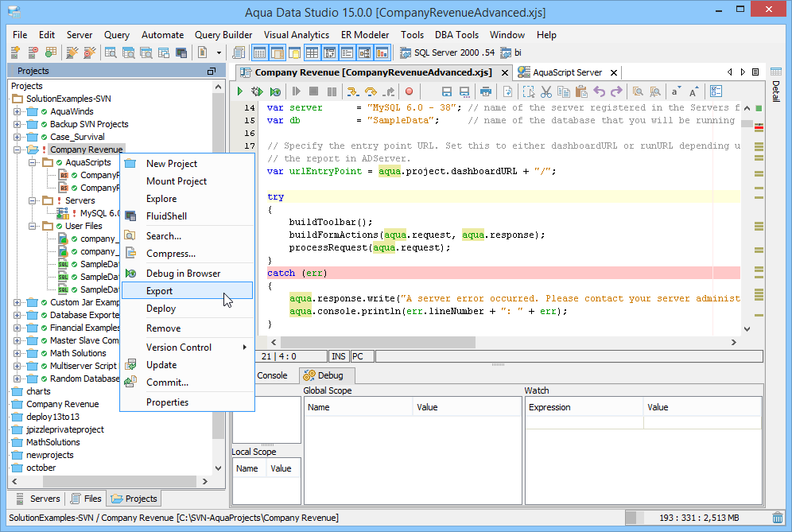The height and width of the screenshot is (532, 792).
Task: Toggle the INS insert mode indicator
Action: (339, 356)
